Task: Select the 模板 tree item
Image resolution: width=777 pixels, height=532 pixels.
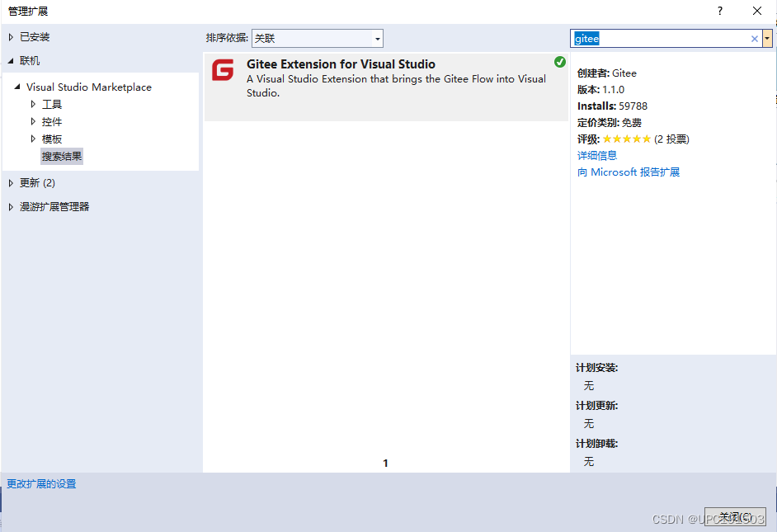Action: tap(52, 139)
